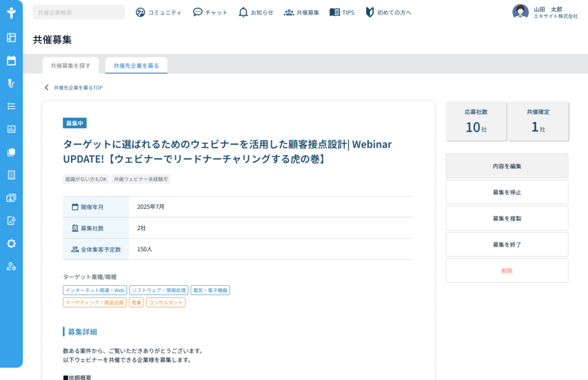
Task: Click the 募集中 status badge
Action: coord(75,123)
